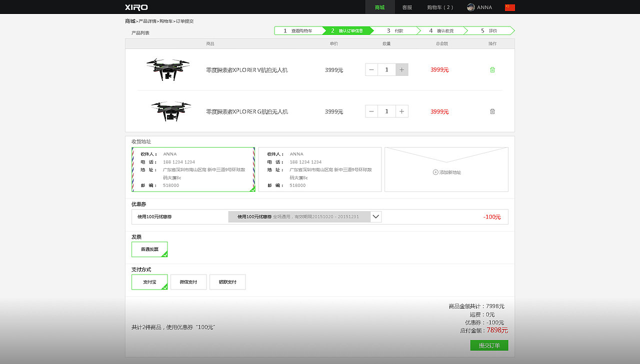Select 银联支付 as payment method
This screenshot has width=640, height=364.
(227, 282)
